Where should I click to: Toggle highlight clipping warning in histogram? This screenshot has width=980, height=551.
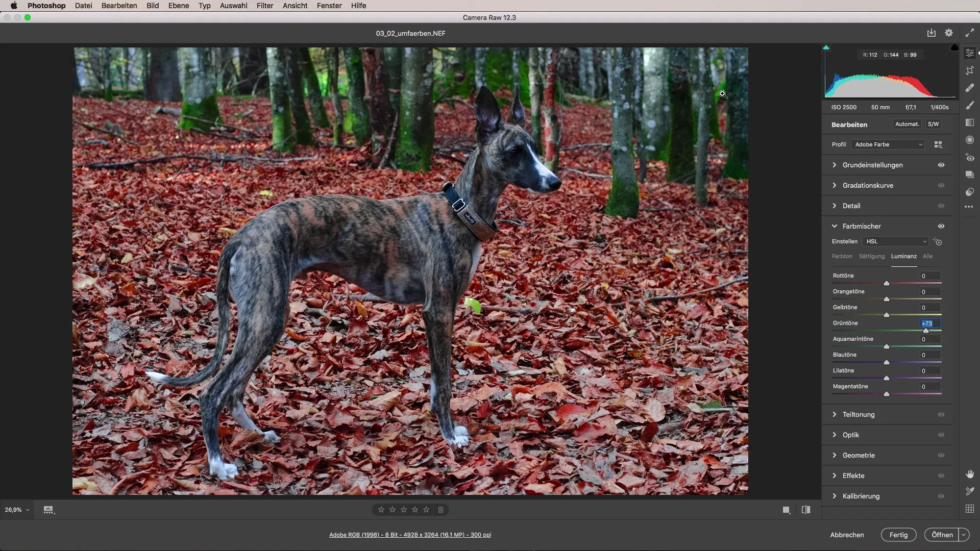954,47
